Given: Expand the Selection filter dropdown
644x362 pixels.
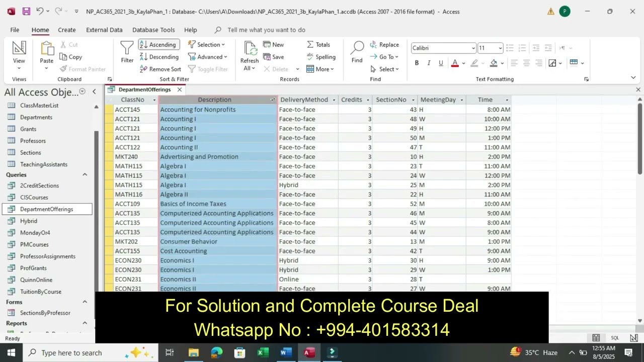Looking at the screenshot, I should click(206, 45).
